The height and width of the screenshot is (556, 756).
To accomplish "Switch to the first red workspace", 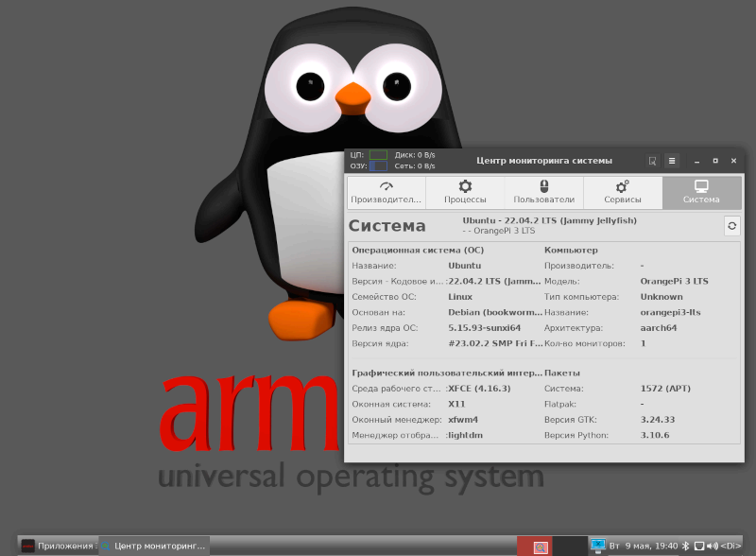I will (x=535, y=546).
